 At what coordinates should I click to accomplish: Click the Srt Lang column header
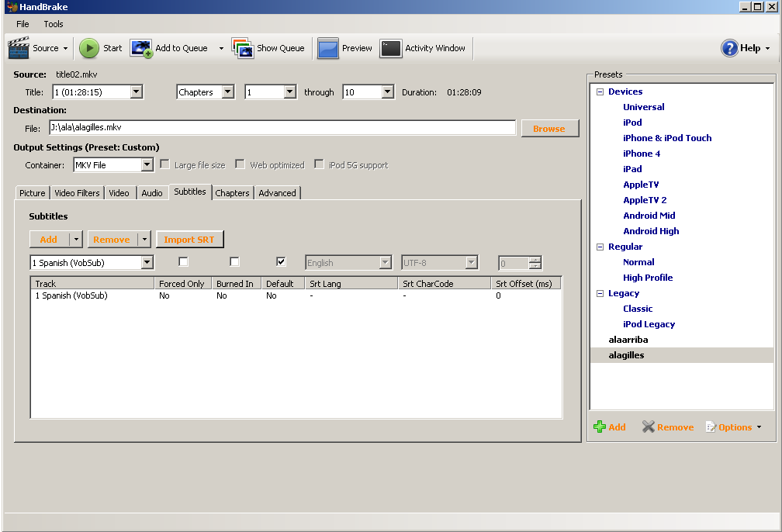(x=351, y=284)
